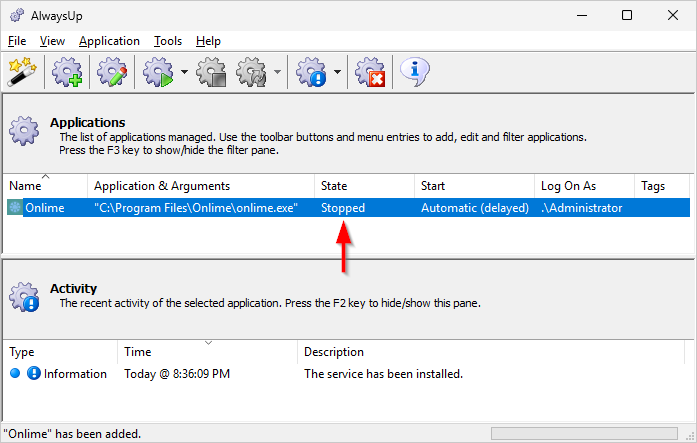Start the application with the play gear icon
697x443 pixels.
point(158,72)
